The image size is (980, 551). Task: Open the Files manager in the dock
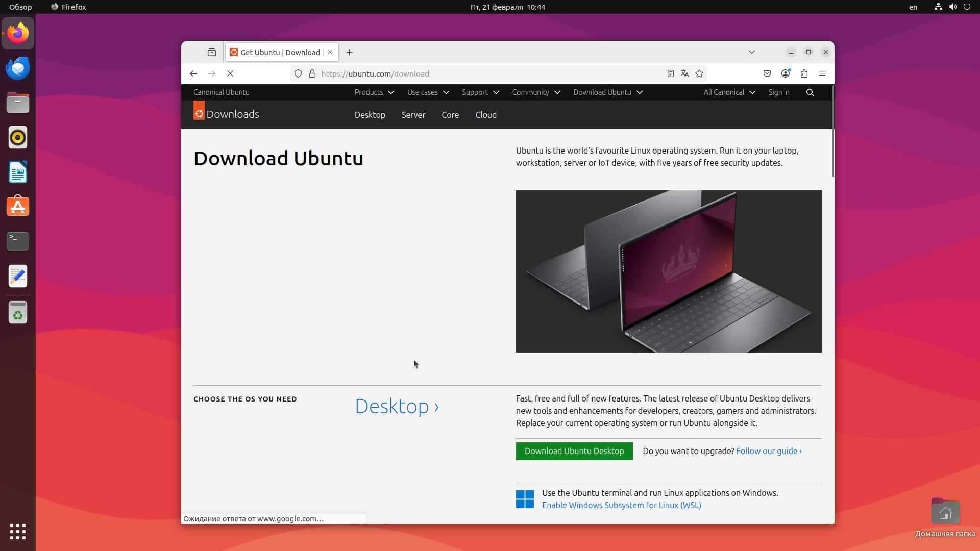pyautogui.click(x=18, y=103)
